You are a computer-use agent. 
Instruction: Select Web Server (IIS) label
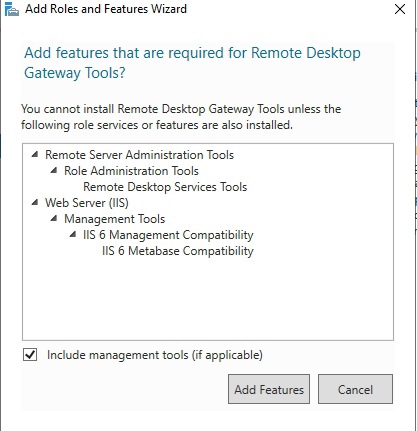tap(87, 203)
